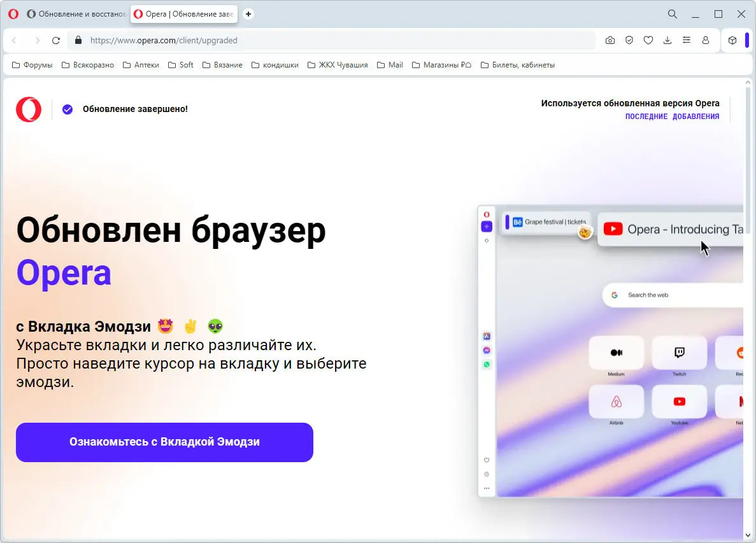This screenshot has height=543, width=756.
Task: Open the Аптеки bookmarks folder
Action: pos(141,65)
